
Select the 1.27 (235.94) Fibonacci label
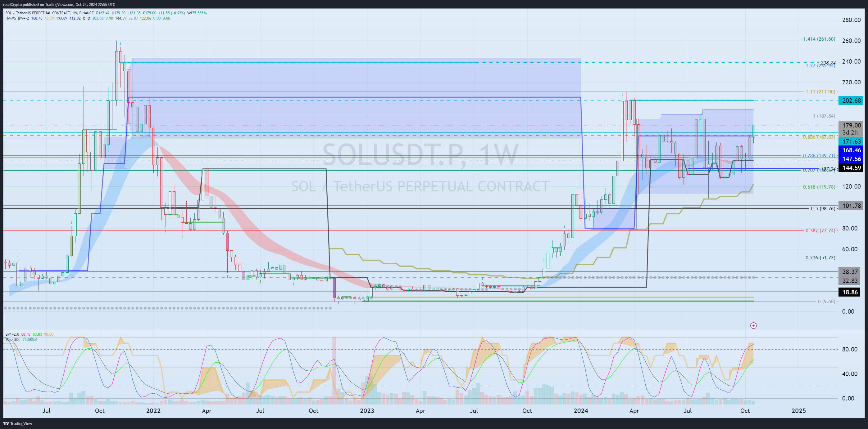pos(820,66)
